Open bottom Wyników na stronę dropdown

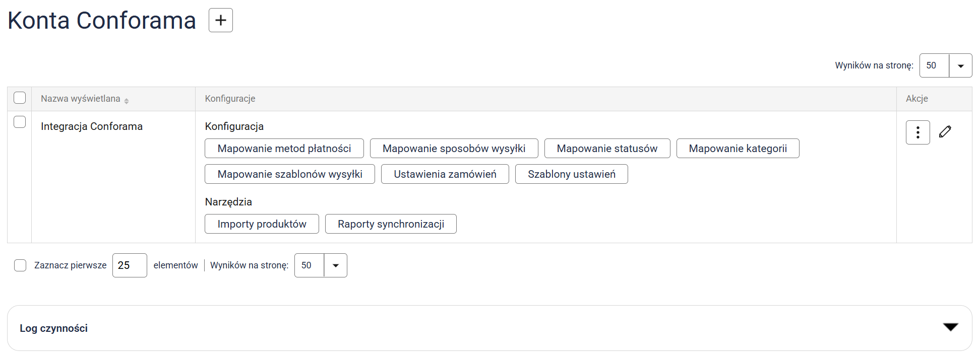(335, 265)
